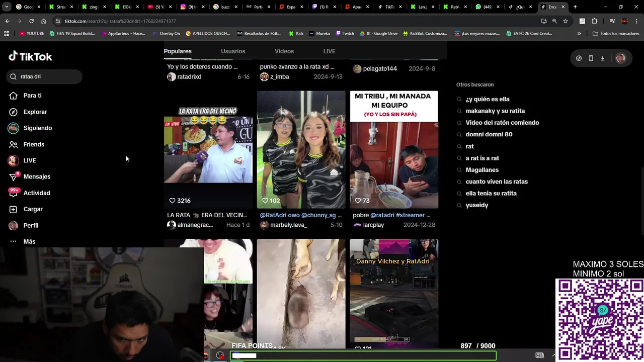
Task: Open YOUTUBE bookmark
Action: pyautogui.click(x=32, y=33)
